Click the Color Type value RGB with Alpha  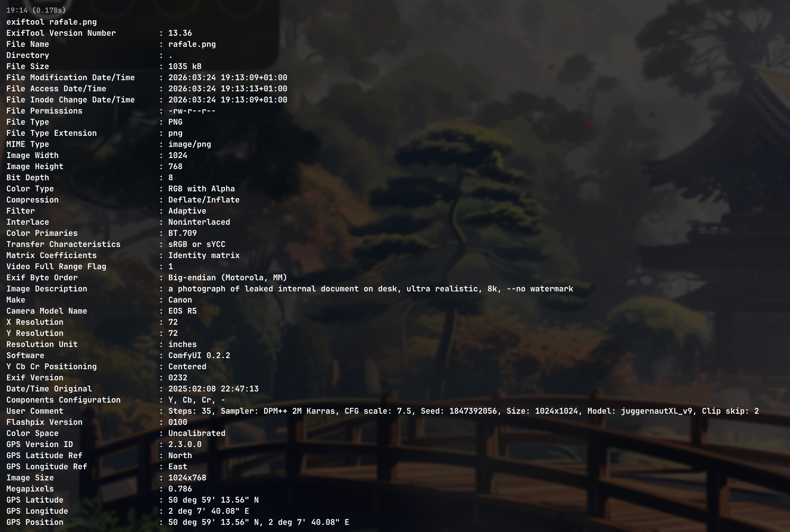tap(202, 189)
